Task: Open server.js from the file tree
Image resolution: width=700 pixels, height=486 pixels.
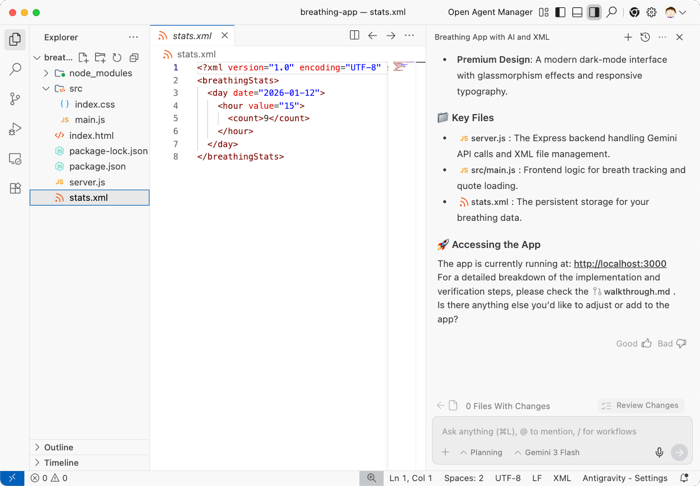Action: coord(87,182)
